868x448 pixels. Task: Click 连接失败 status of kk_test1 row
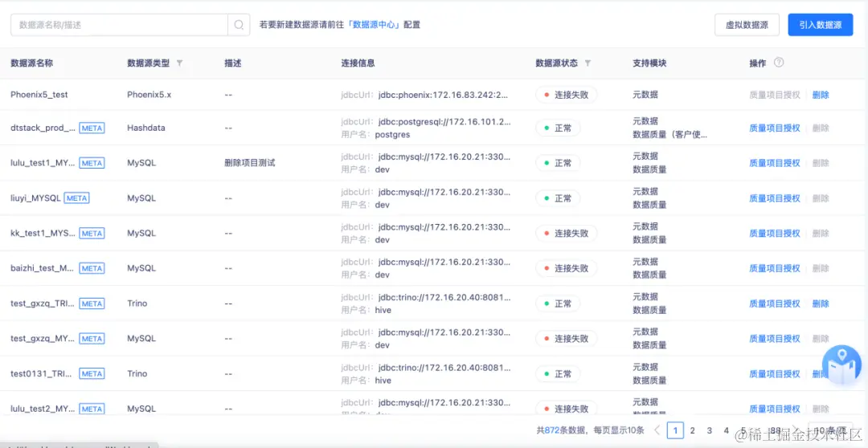567,234
